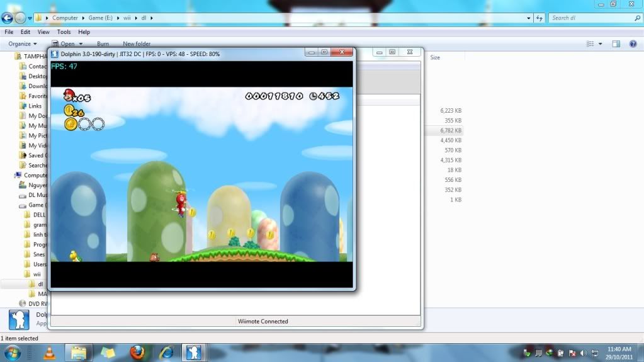This screenshot has height=362, width=644.
Task: Create a folder with New folder button
Action: pyautogui.click(x=137, y=43)
